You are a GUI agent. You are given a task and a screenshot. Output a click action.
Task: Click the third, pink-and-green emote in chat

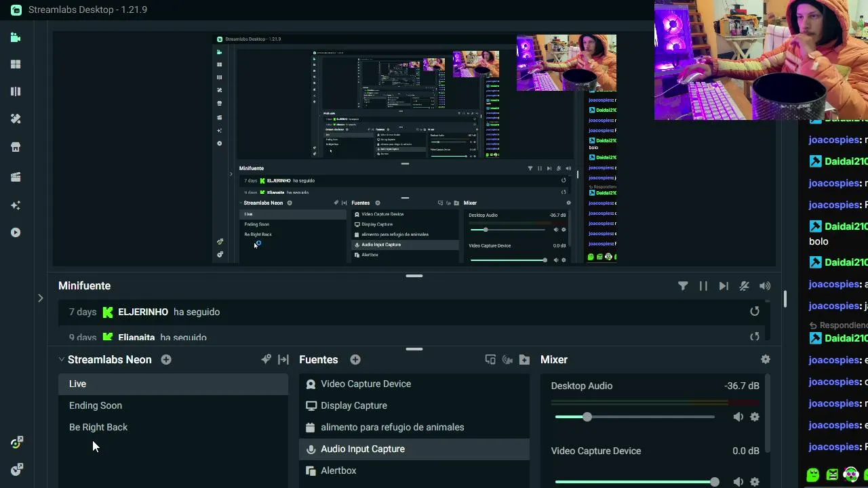851,475
